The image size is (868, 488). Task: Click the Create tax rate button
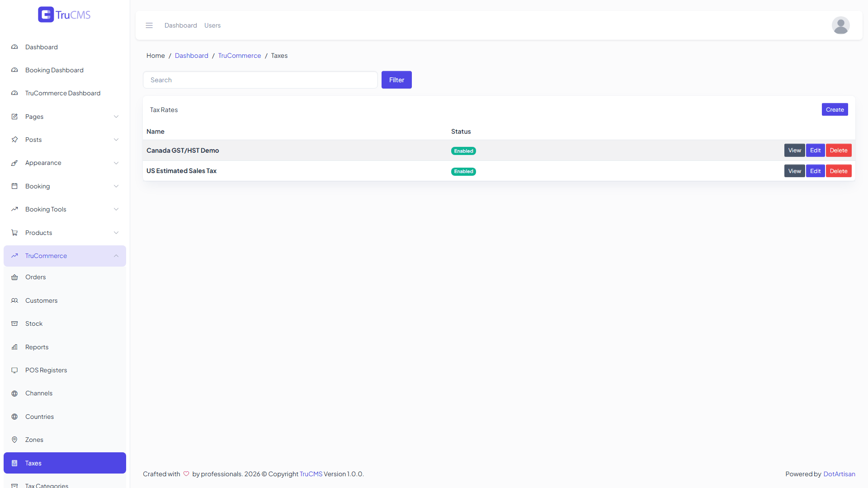pyautogui.click(x=835, y=109)
